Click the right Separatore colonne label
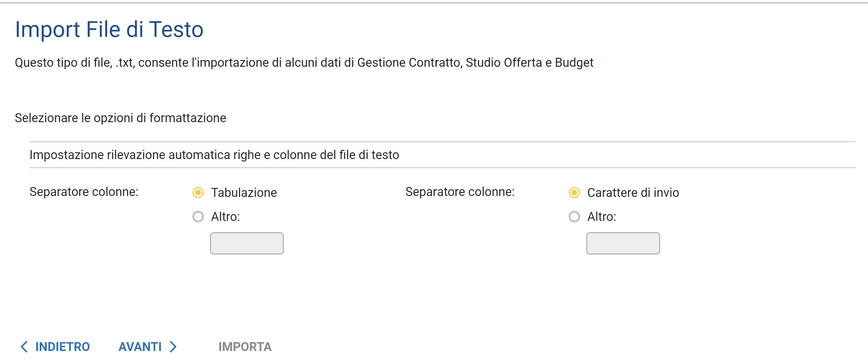 coord(459,192)
